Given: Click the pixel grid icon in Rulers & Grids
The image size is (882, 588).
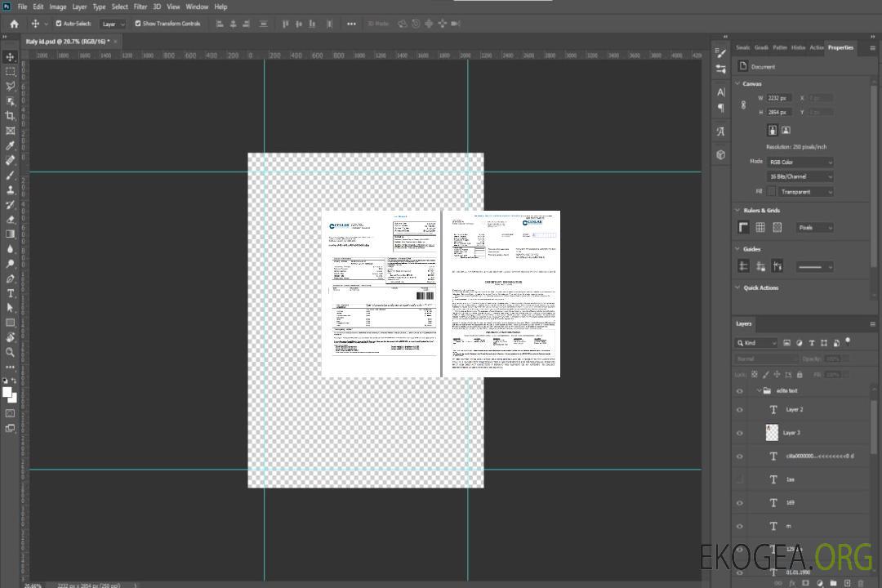Looking at the screenshot, I should click(777, 227).
